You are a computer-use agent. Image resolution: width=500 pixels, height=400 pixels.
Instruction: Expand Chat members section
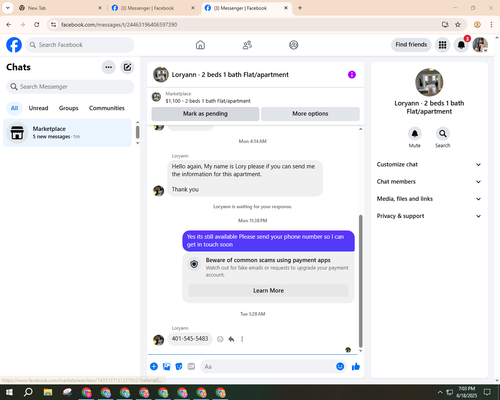[429, 182]
